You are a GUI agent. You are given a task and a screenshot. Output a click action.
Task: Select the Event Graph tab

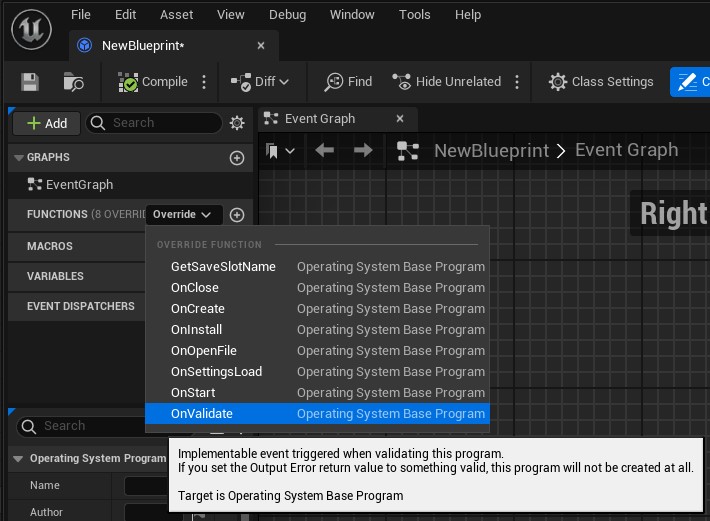337,119
